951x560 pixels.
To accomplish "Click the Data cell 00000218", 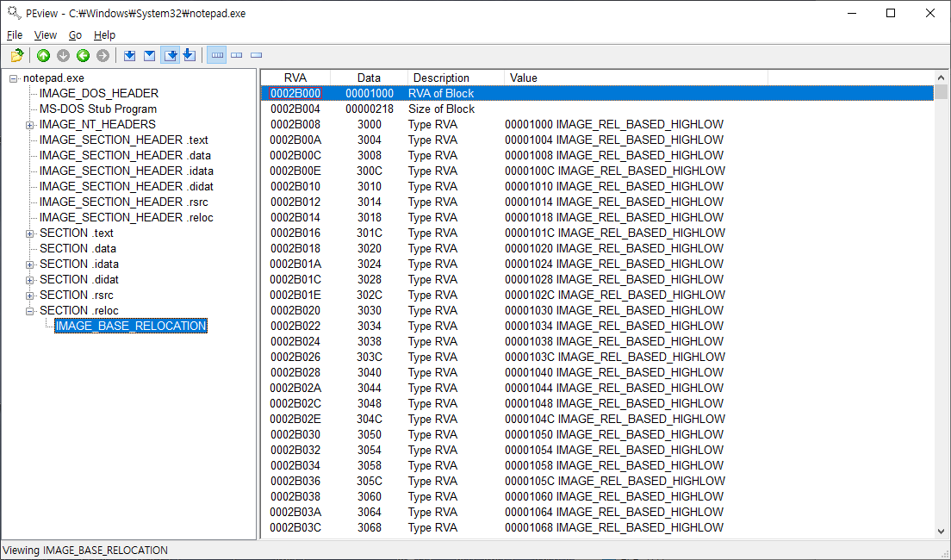I will click(370, 109).
